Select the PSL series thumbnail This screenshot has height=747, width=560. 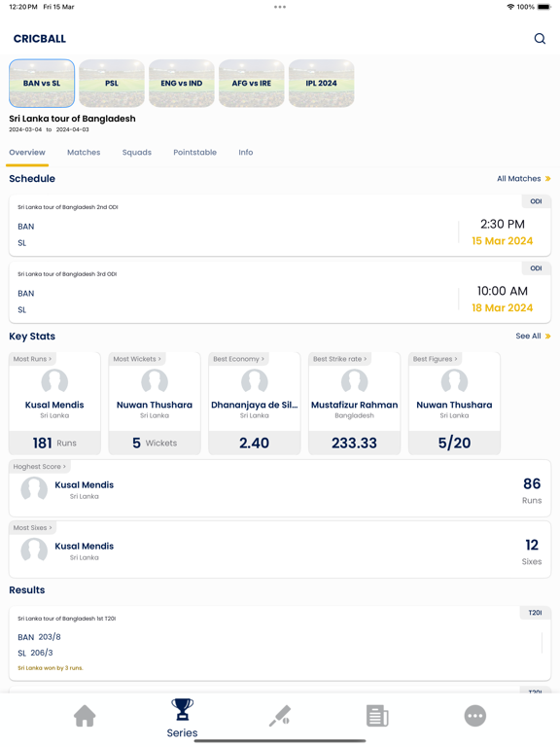pyautogui.click(x=112, y=84)
